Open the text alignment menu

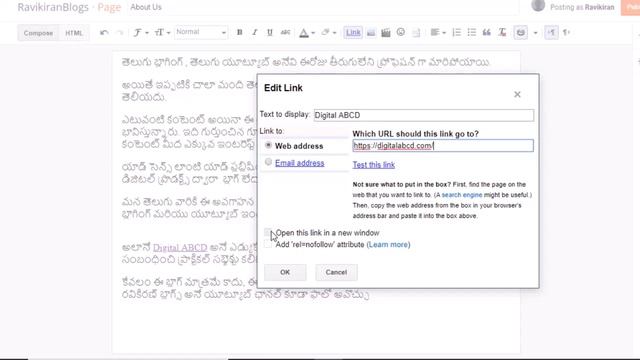(x=438, y=33)
